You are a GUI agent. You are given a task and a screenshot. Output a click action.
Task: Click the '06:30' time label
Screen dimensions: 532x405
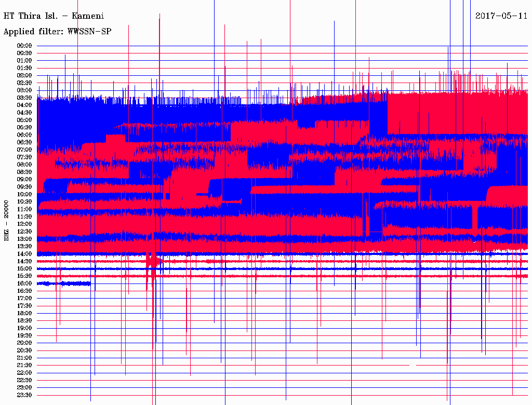pos(24,142)
